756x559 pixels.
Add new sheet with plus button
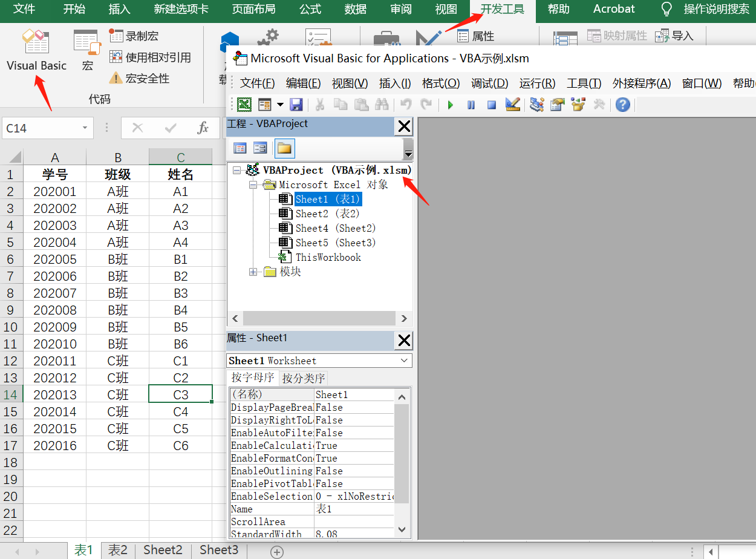pyautogui.click(x=276, y=552)
